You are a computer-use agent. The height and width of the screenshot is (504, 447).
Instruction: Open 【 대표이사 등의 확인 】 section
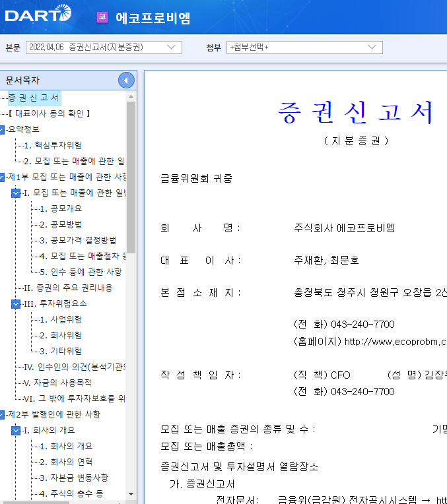click(x=50, y=113)
